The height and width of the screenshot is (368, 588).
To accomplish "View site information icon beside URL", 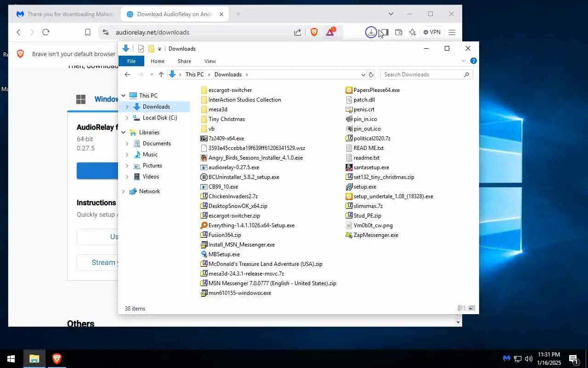I will 106,32.
